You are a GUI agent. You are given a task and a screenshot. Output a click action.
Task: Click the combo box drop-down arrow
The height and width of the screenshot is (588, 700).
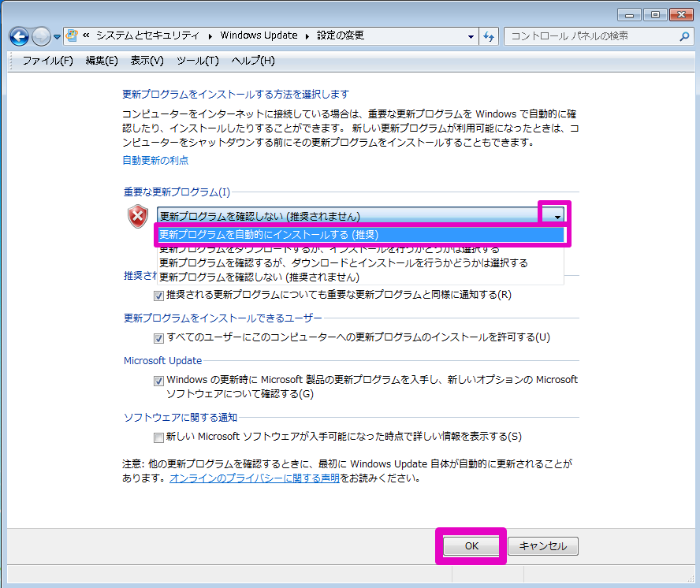[557, 217]
